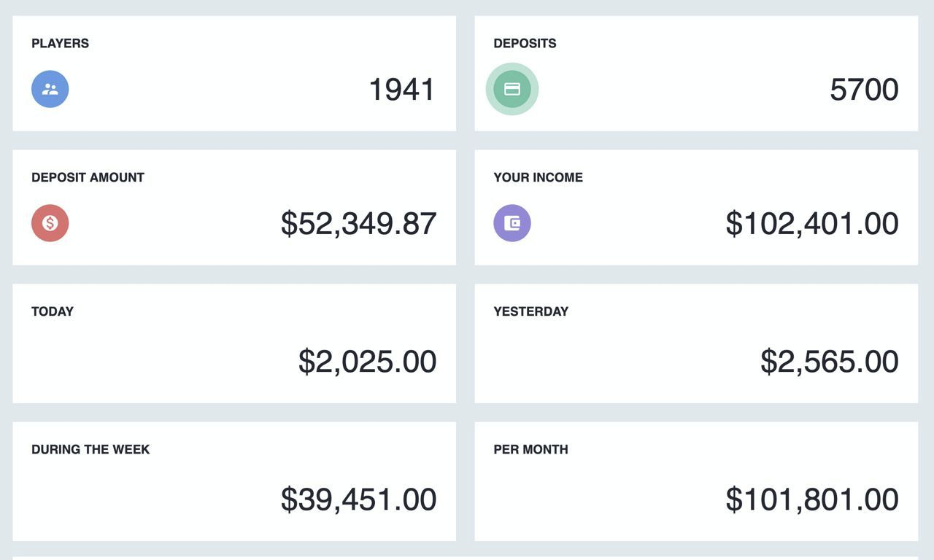Click today's $2,025.00 figure
Screen dimensions: 934x560
point(367,362)
